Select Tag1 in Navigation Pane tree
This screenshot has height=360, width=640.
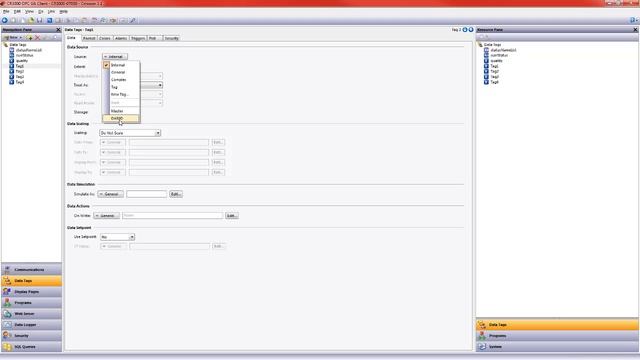click(20, 66)
